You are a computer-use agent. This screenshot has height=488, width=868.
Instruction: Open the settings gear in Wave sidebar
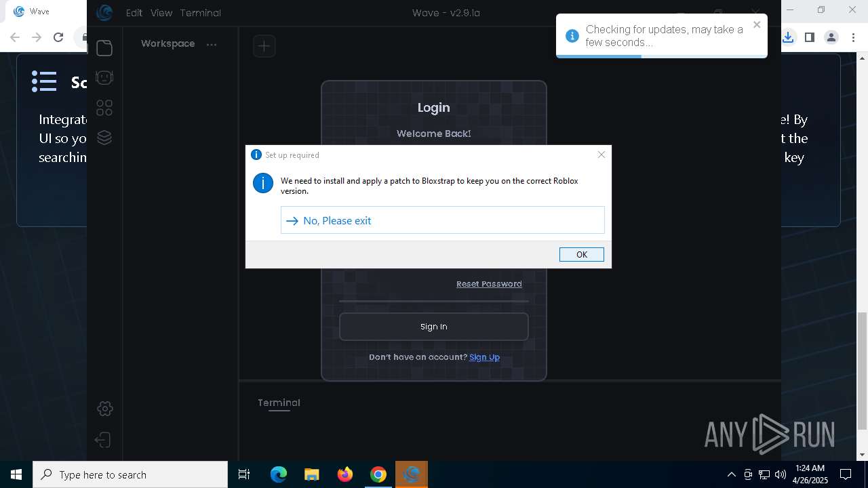click(104, 409)
